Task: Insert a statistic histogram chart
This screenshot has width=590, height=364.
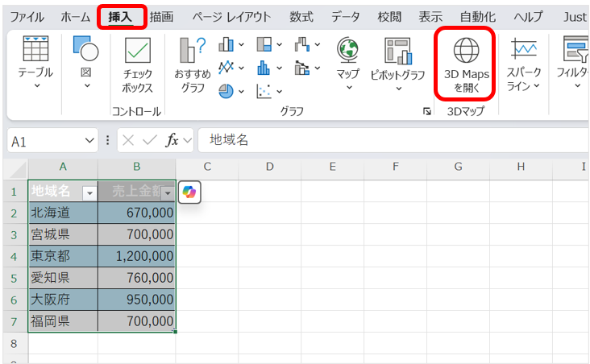Action: [x=264, y=68]
